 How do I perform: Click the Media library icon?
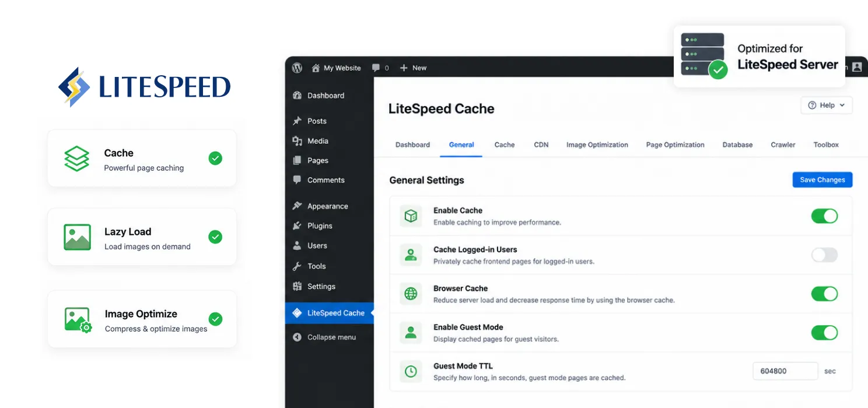tap(297, 141)
